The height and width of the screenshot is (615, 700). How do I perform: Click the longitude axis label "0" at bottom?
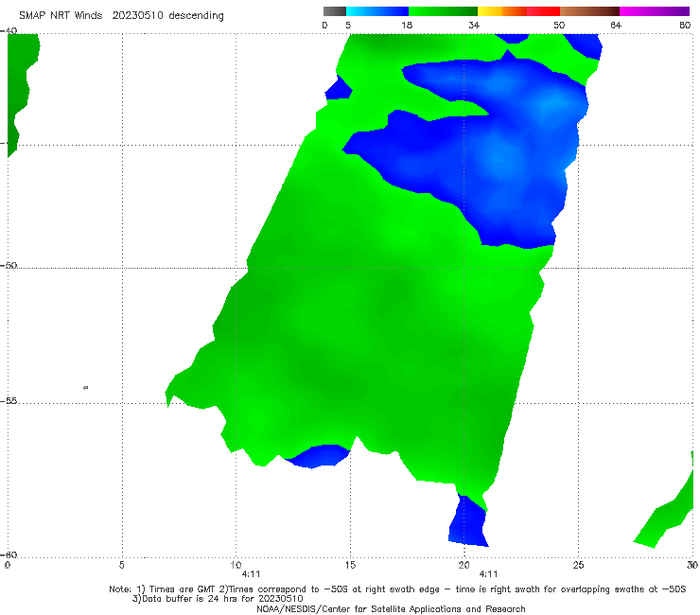8,566
